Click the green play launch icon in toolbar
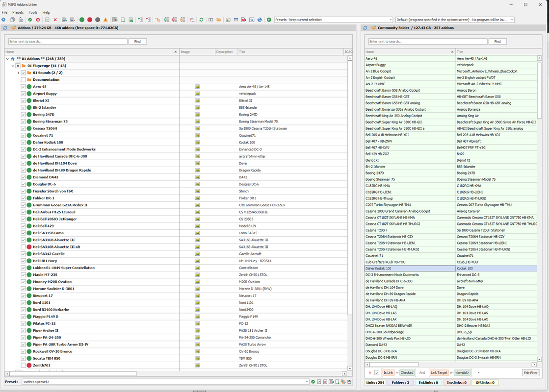The height and width of the screenshot is (392, 549). tap(269, 20)
